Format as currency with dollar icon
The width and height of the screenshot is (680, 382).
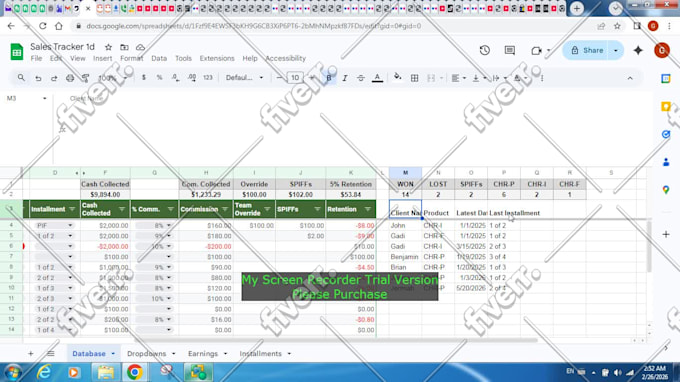144,78
